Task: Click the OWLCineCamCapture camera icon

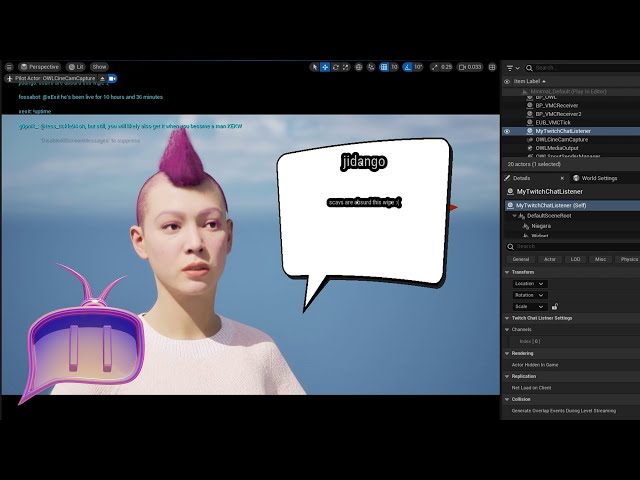Action: click(530, 140)
